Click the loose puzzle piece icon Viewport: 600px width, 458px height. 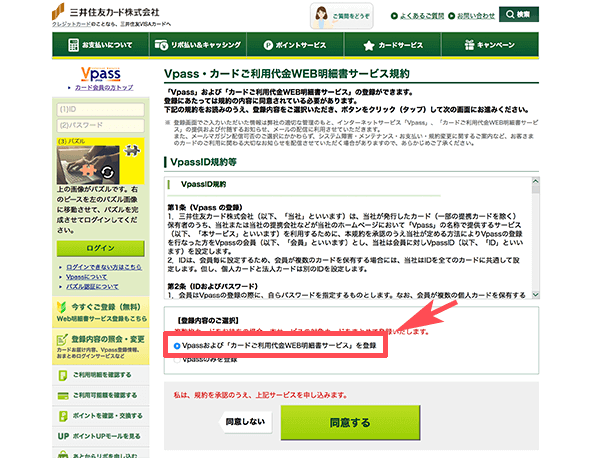click(132, 150)
